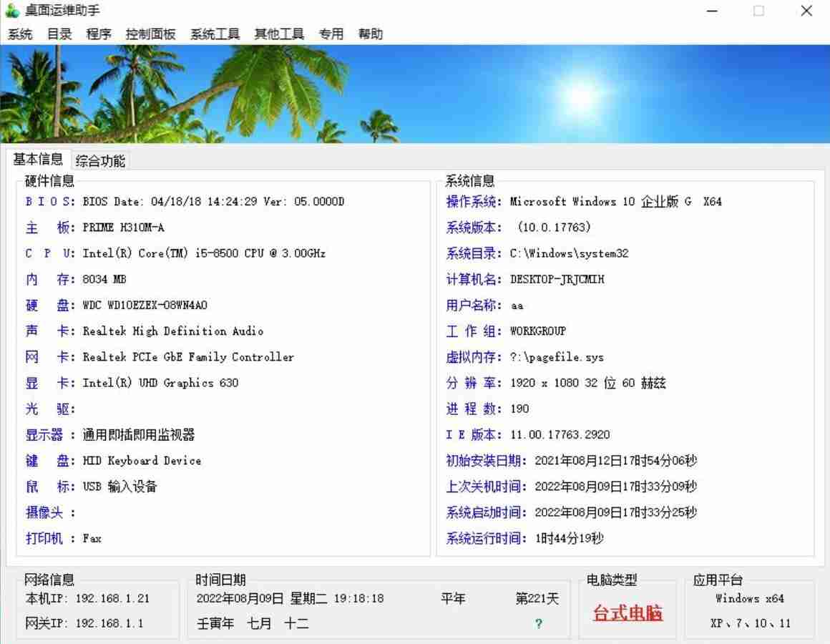Select virtual memory ?:\pagefile.sys
Screen dimensions: 830x644
pos(557,357)
